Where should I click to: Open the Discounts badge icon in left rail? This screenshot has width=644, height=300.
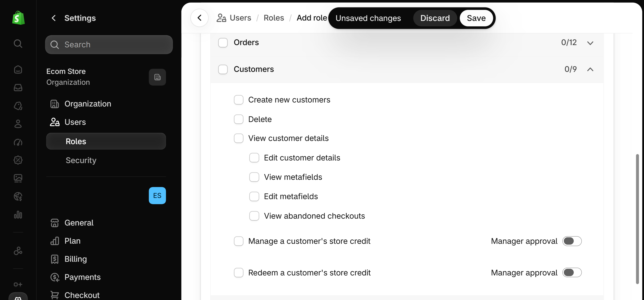point(18,160)
